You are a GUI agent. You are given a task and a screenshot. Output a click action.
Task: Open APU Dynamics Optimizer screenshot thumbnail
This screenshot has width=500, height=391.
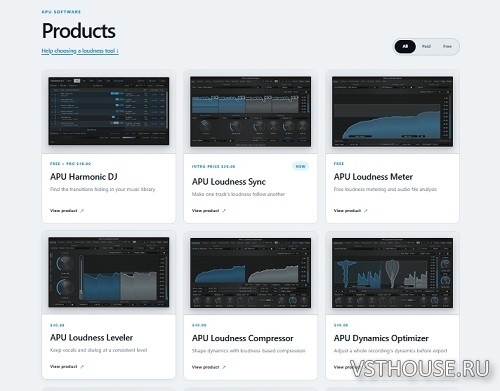392,273
